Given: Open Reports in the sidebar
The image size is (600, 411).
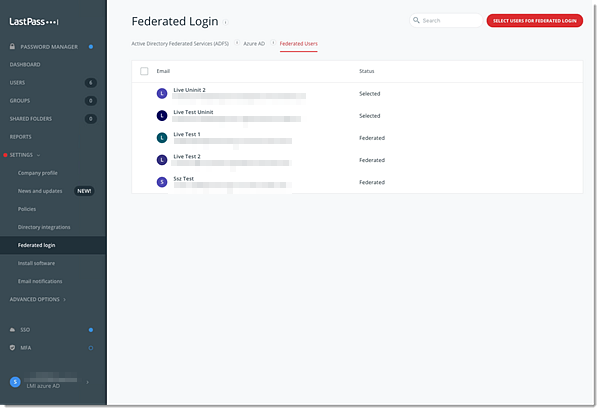Looking at the screenshot, I should coord(21,137).
